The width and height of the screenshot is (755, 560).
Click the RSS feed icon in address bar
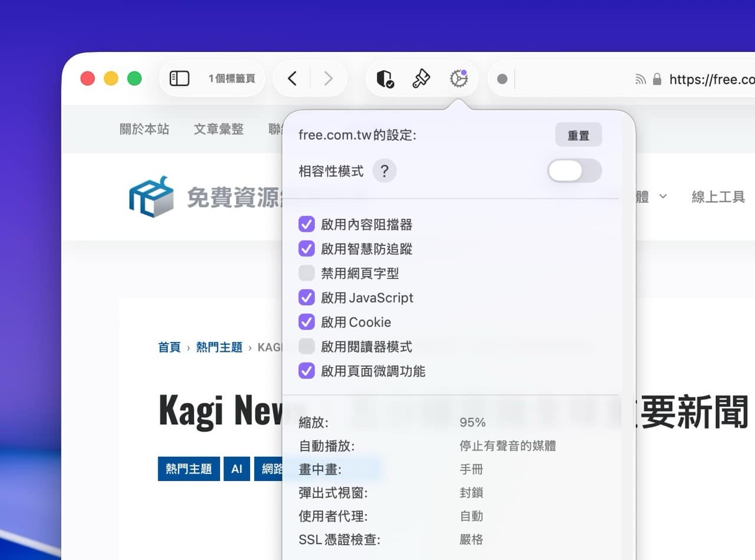tap(641, 78)
